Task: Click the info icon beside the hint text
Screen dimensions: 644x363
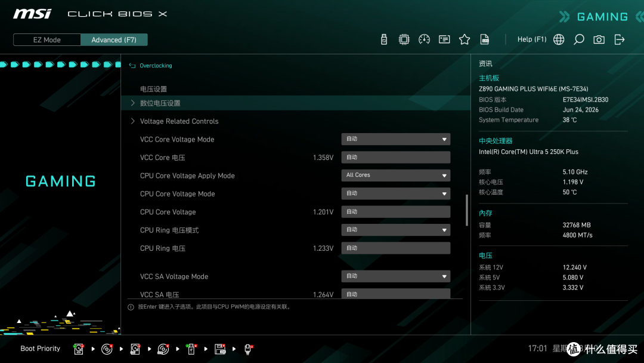Action: 131,307
